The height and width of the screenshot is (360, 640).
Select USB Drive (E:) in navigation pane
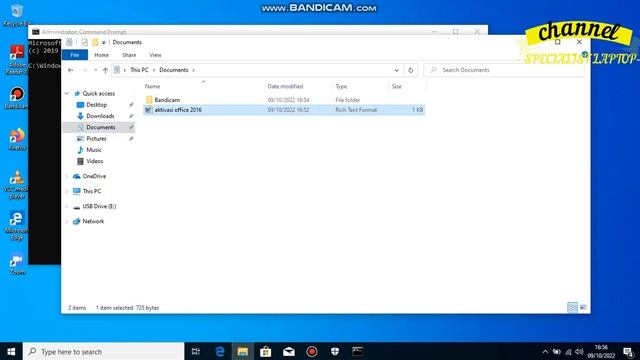click(99, 206)
